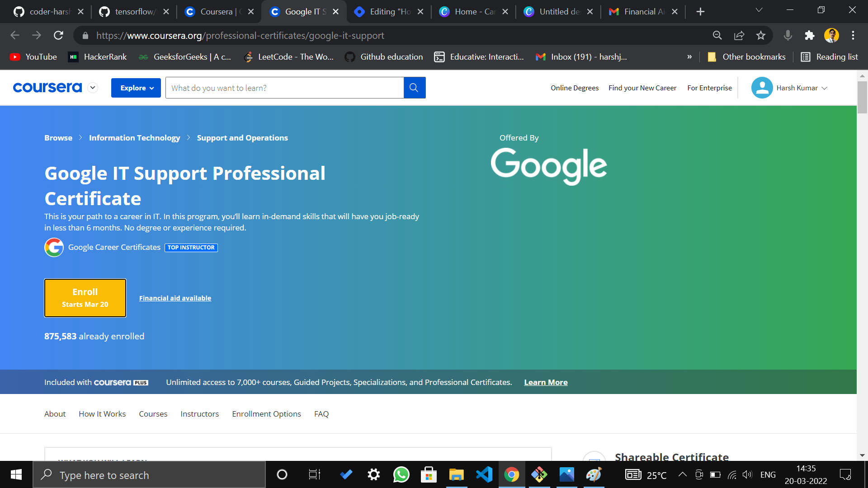Scroll down using the right scrollbar
The image size is (868, 488).
(x=863, y=454)
